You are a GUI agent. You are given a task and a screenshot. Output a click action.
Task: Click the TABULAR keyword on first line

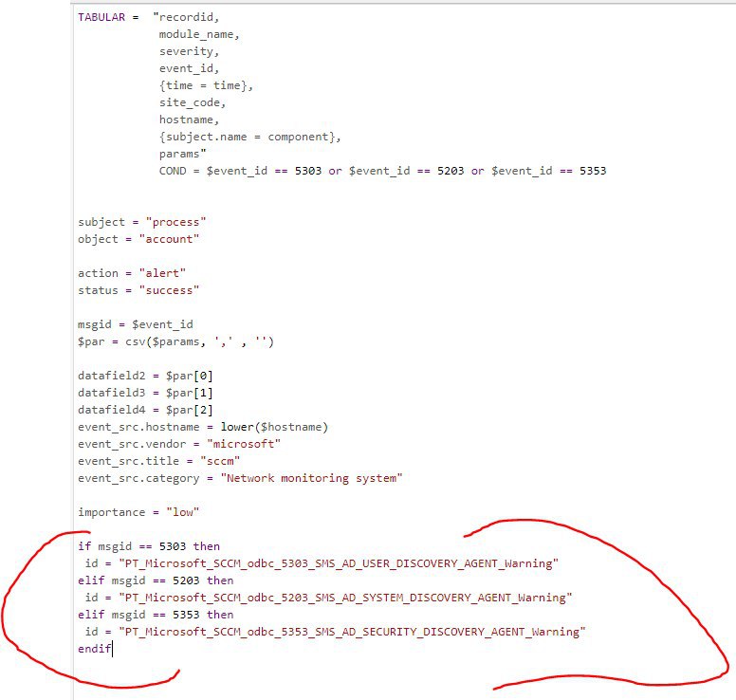pos(101,17)
